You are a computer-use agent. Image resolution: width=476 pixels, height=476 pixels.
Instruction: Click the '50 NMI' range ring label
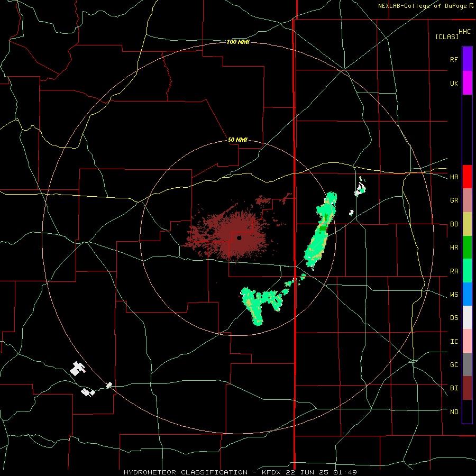tap(237, 140)
